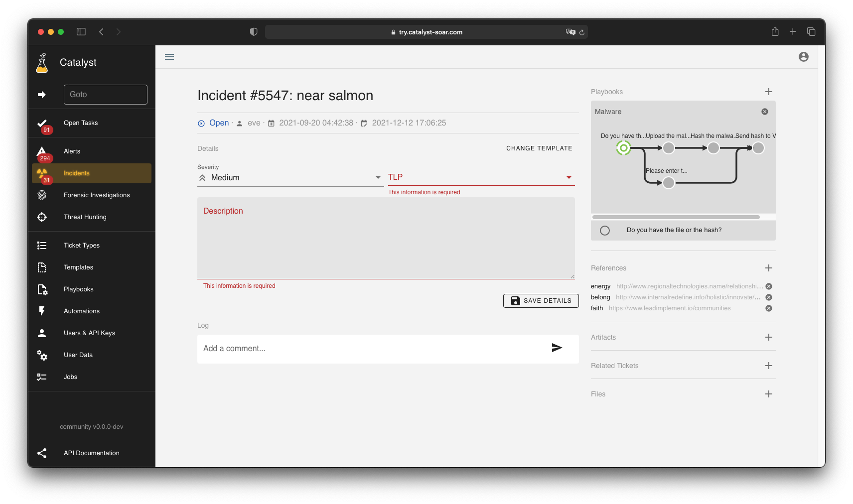Screen dimensions: 853x504
Task: Select the green active playbook start node
Action: tap(623, 148)
